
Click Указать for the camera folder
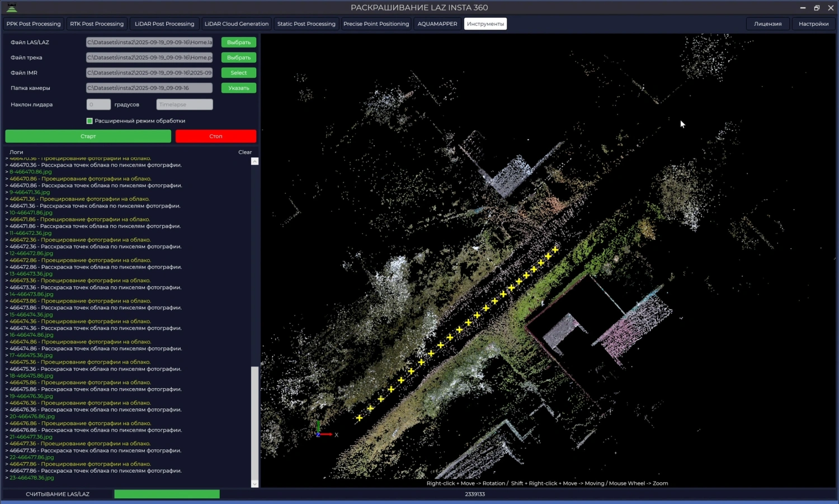point(239,88)
